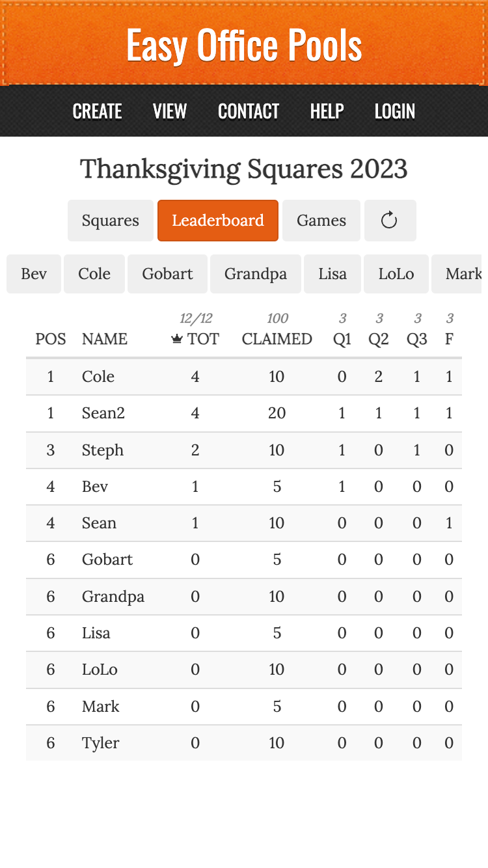488x868 pixels.
Task: Select the Cole player filter chip
Action: 94,273
